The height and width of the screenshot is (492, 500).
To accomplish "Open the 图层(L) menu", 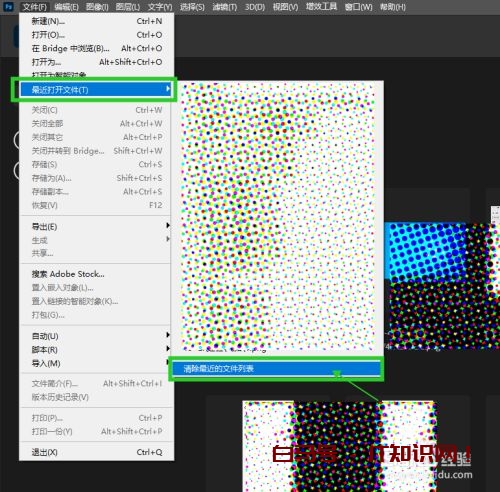I will [x=128, y=7].
